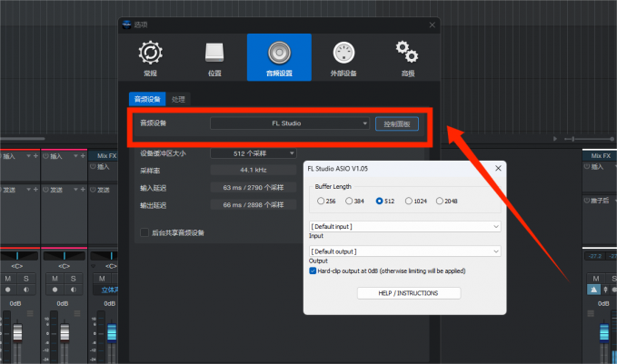Open the 音频设备 dropdown showing FL Studio
Viewport: 617px width, 364px height.
[x=290, y=123]
